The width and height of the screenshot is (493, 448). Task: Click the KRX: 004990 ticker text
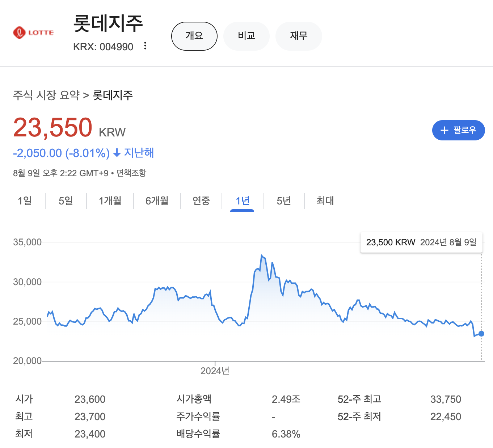[103, 47]
